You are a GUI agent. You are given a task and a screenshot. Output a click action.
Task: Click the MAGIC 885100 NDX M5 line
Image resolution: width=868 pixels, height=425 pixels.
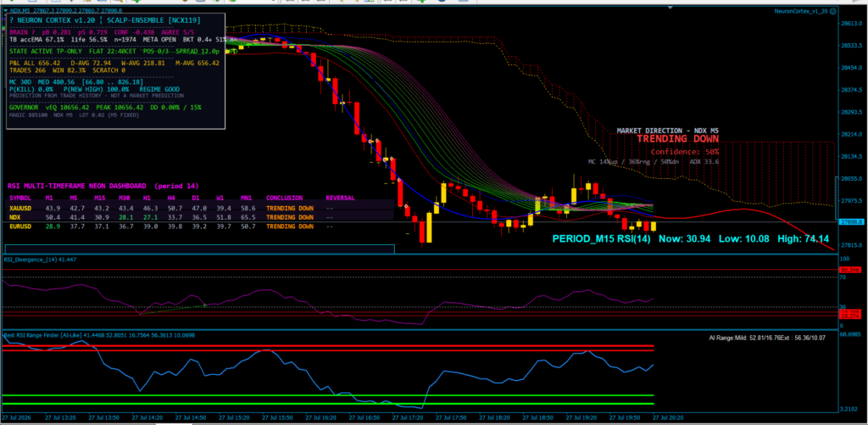[75, 115]
